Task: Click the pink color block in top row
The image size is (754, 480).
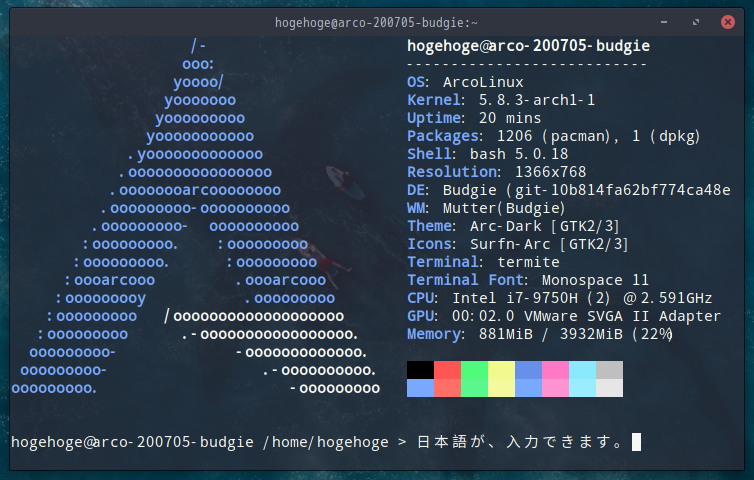Action: pyautogui.click(x=555, y=370)
